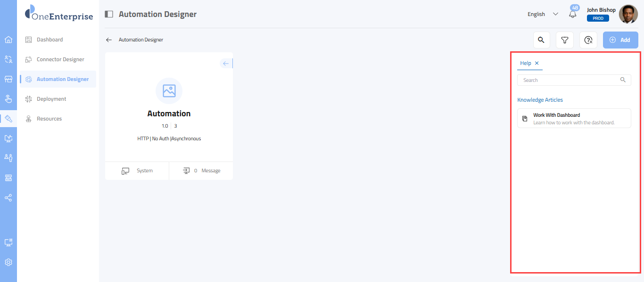The width and height of the screenshot is (644, 282).
Task: Open Dashboard from the side menu
Action: (x=50, y=40)
